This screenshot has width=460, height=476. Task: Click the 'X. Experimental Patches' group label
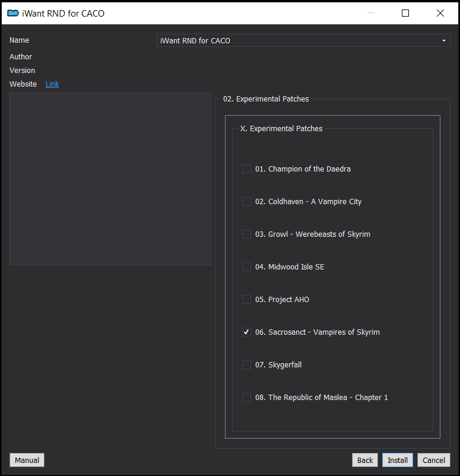tap(281, 129)
